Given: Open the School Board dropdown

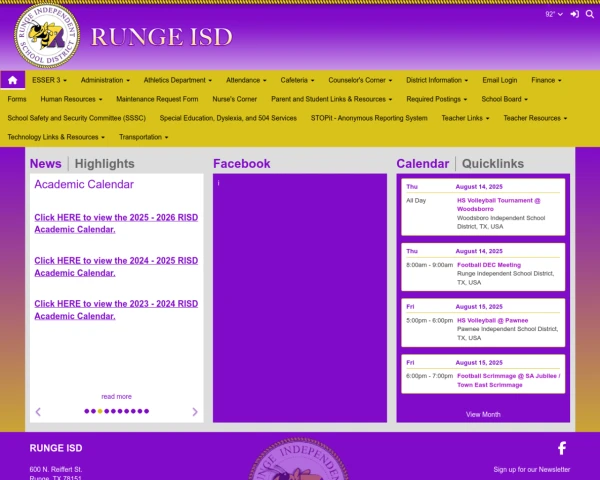Looking at the screenshot, I should [504, 99].
